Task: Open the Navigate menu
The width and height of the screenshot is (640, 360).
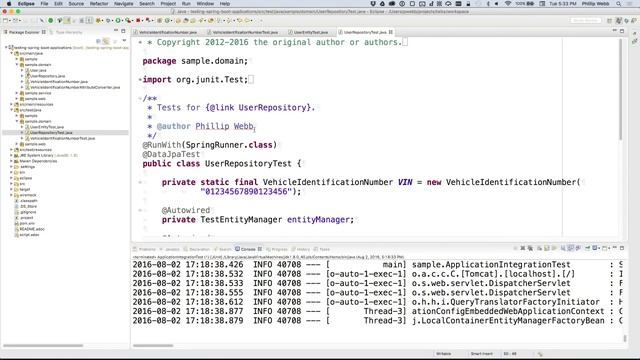Action: pyautogui.click(x=124, y=4)
